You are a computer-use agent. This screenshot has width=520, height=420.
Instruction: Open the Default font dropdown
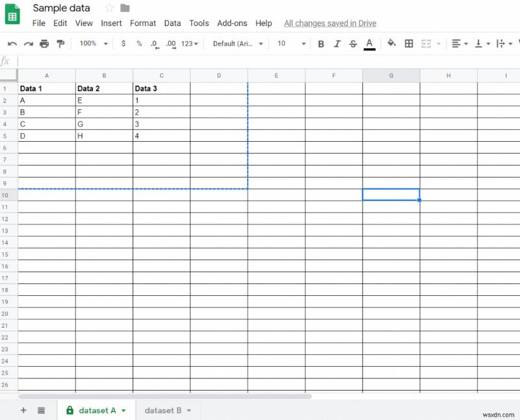(x=237, y=44)
